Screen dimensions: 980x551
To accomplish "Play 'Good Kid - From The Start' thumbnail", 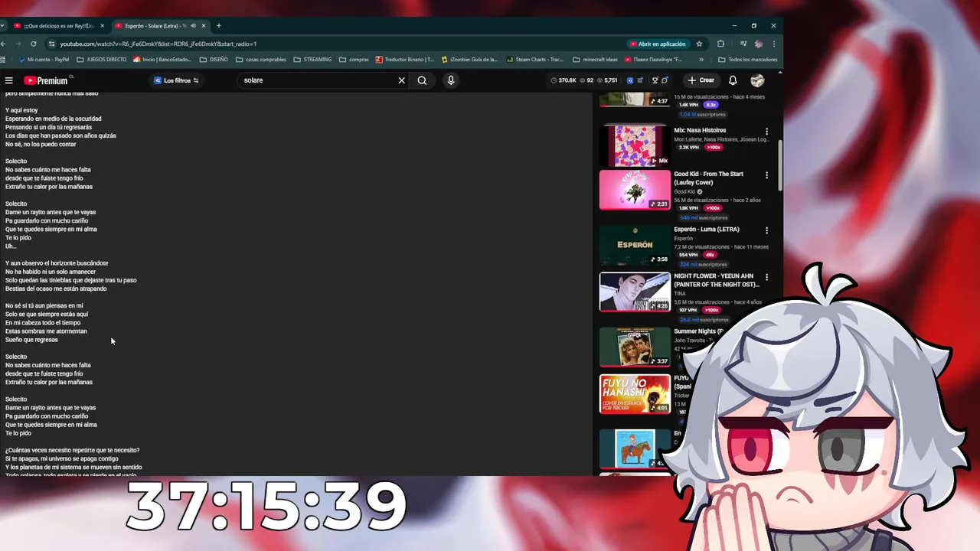I will [635, 190].
